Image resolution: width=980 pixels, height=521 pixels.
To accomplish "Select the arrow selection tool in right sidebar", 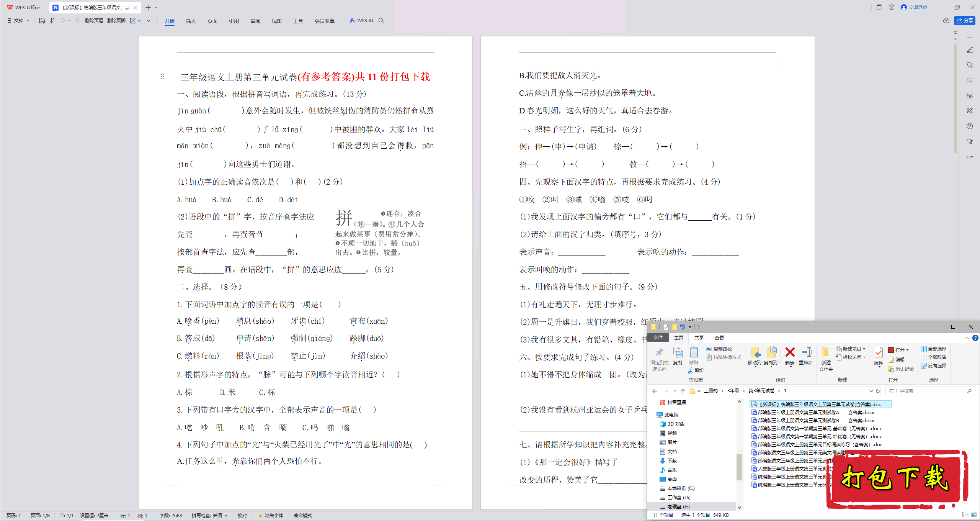I will tap(970, 65).
